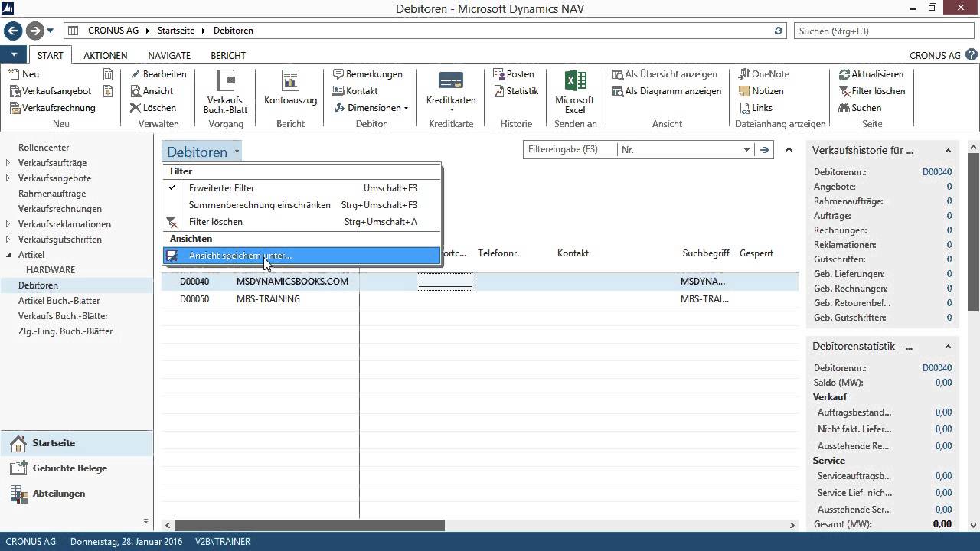Open application menu dropdown arrow
The image size is (980, 551).
(14, 55)
